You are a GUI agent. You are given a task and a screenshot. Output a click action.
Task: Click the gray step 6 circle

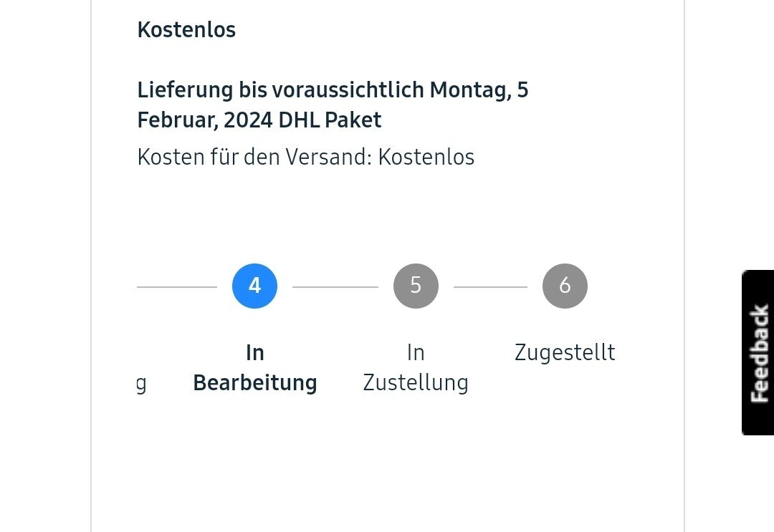click(x=565, y=286)
